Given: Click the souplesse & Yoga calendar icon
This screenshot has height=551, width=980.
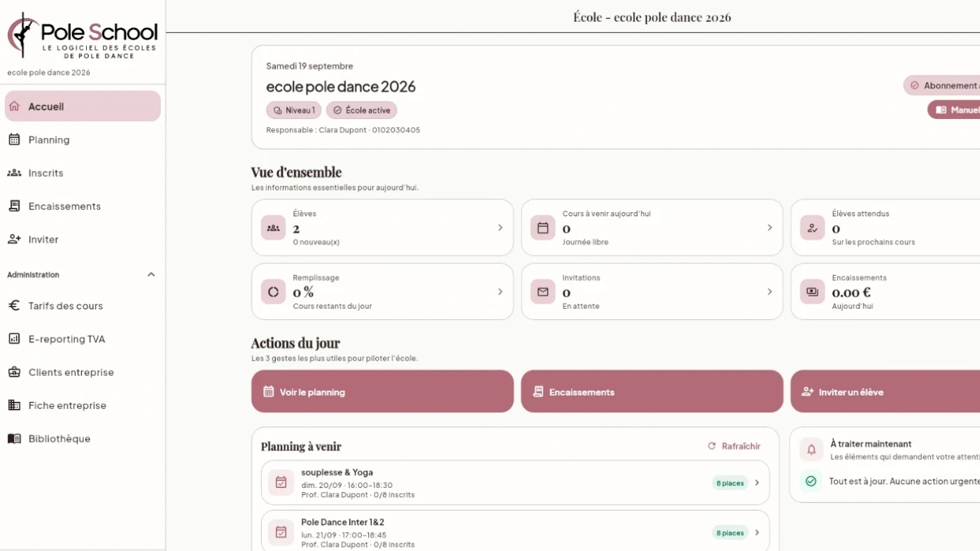Looking at the screenshot, I should (x=281, y=482).
